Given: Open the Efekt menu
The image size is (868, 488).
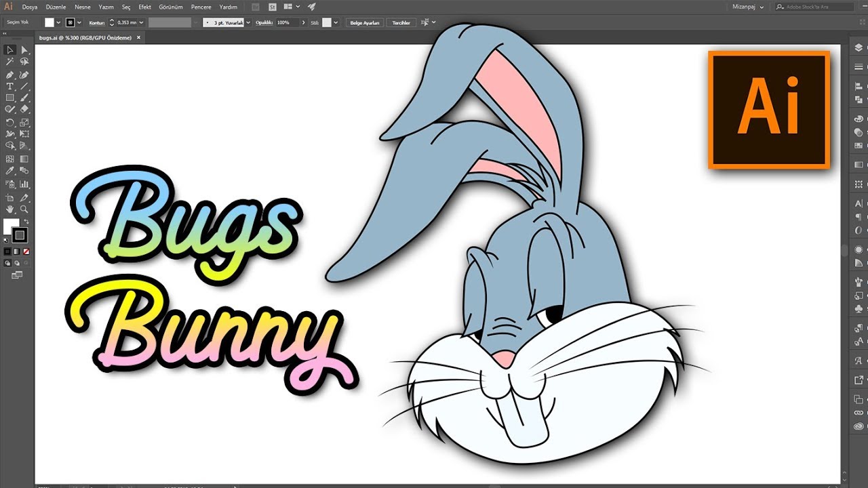Looking at the screenshot, I should point(145,7).
